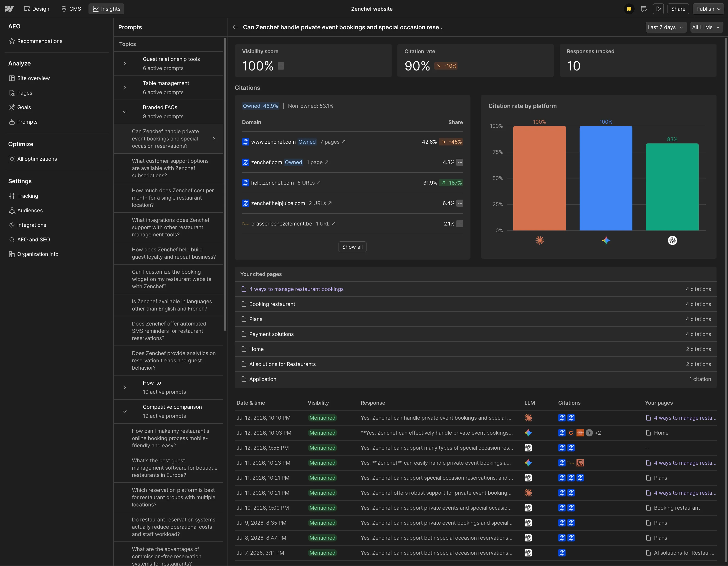Click the Organization info building icon
Screen dimensions: 728x566
coord(12,254)
